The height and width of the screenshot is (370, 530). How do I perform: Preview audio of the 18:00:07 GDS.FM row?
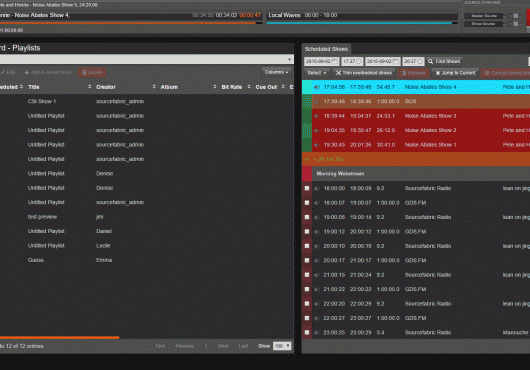click(317, 203)
